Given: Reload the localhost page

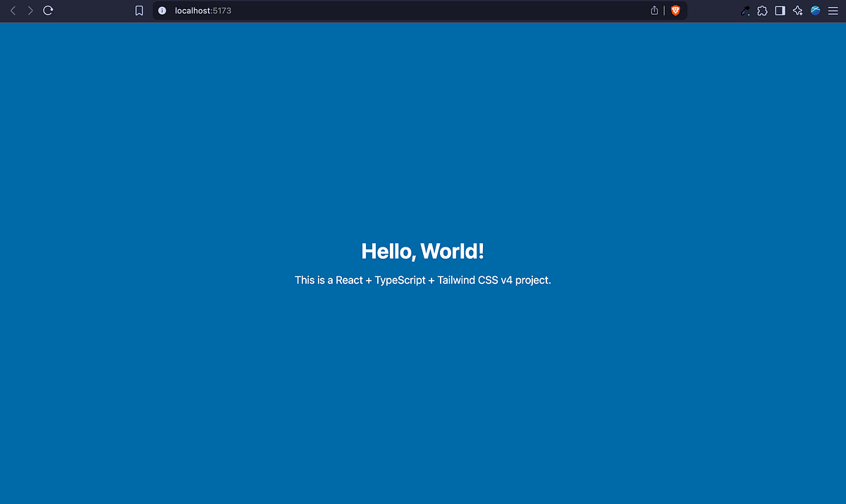Looking at the screenshot, I should (x=48, y=11).
